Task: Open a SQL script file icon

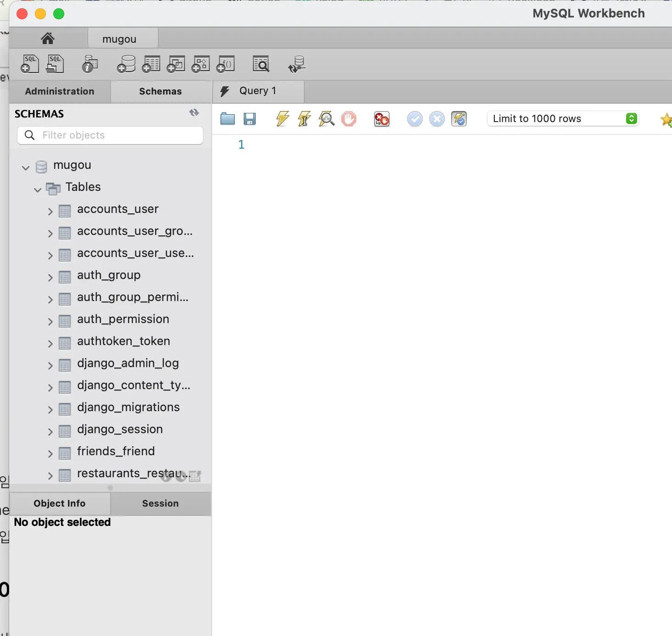Action: 55,64
